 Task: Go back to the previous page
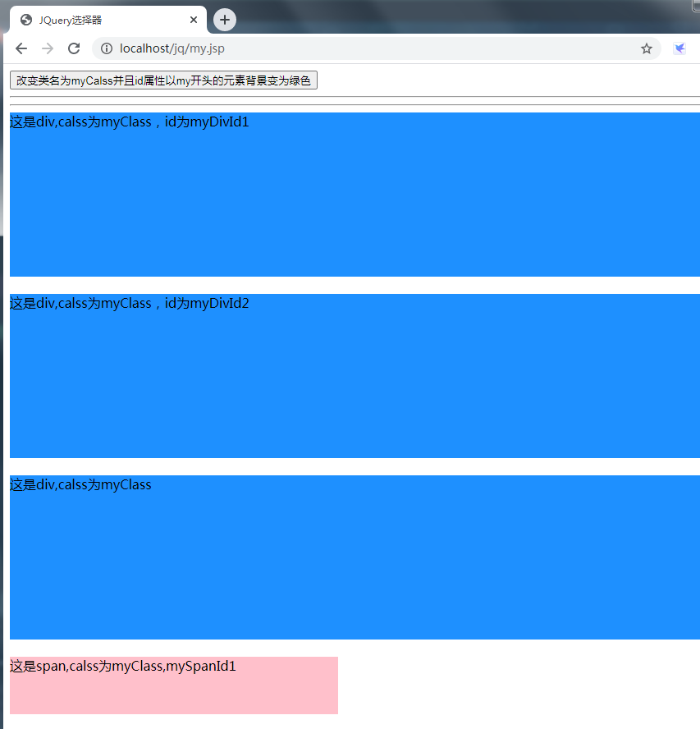(21, 48)
